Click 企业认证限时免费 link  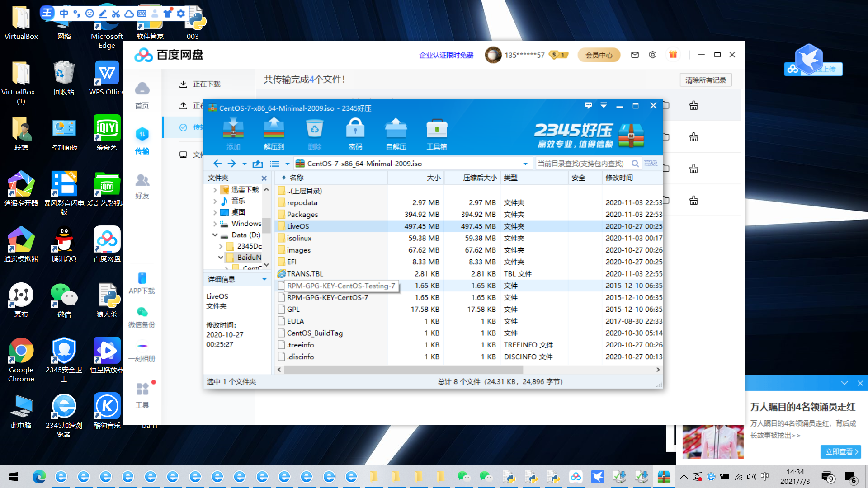click(x=446, y=55)
